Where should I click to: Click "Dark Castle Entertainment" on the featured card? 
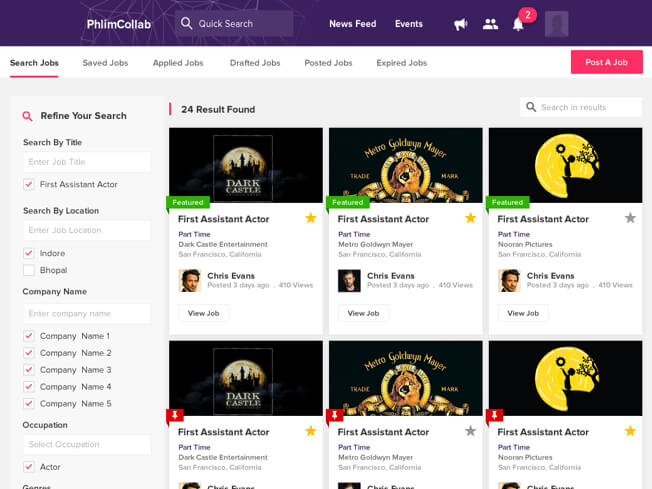223,244
